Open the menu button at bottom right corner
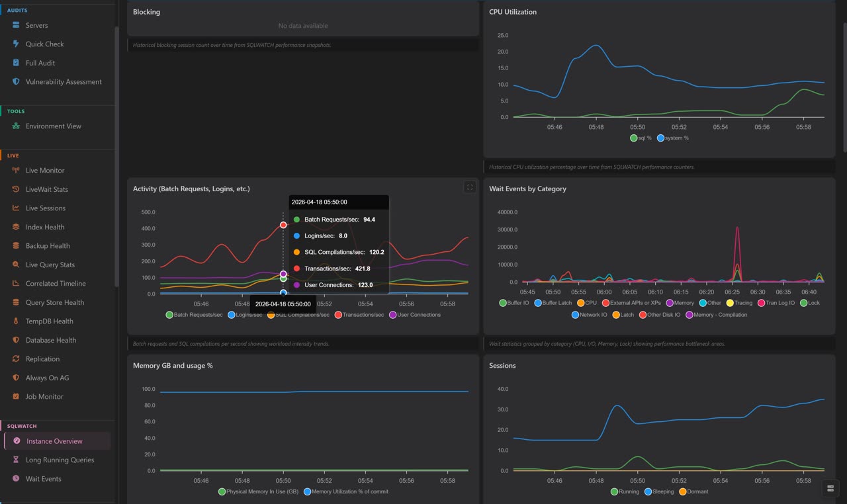The height and width of the screenshot is (504, 847). click(x=830, y=488)
